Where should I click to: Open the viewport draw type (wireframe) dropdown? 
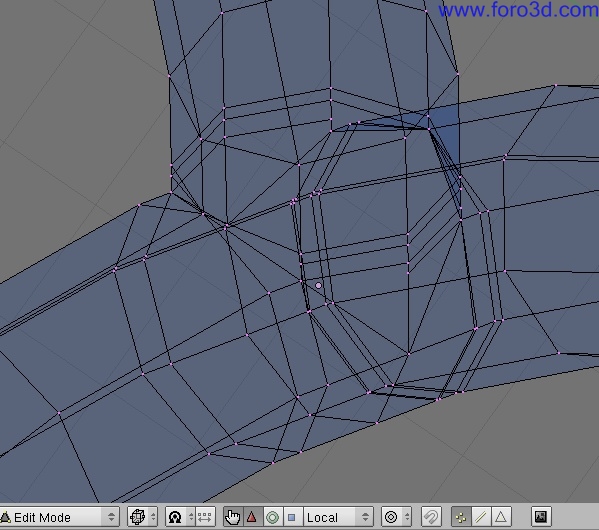click(x=142, y=517)
